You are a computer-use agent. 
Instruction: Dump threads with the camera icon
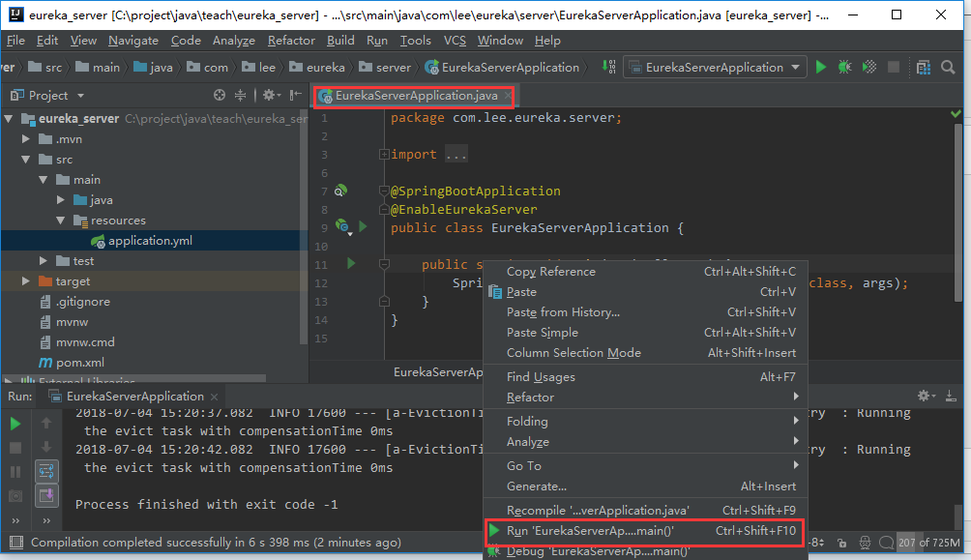click(15, 495)
